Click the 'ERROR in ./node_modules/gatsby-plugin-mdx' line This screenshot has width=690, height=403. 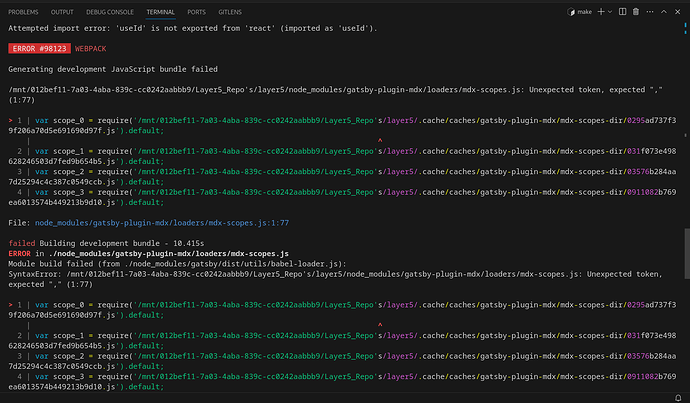149,253
